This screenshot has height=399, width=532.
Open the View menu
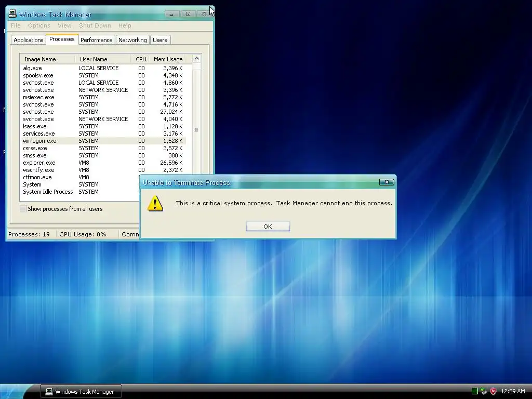[64, 25]
